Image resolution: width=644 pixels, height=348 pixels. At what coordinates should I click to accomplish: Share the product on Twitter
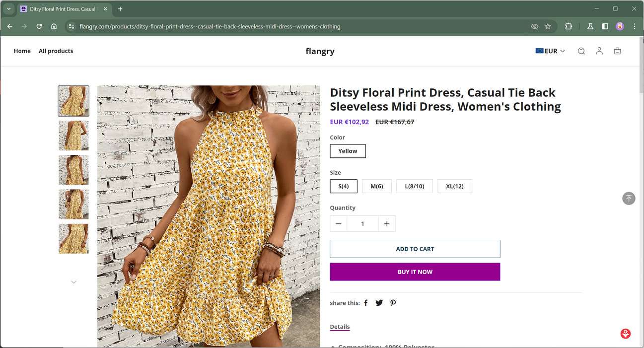pos(379,303)
